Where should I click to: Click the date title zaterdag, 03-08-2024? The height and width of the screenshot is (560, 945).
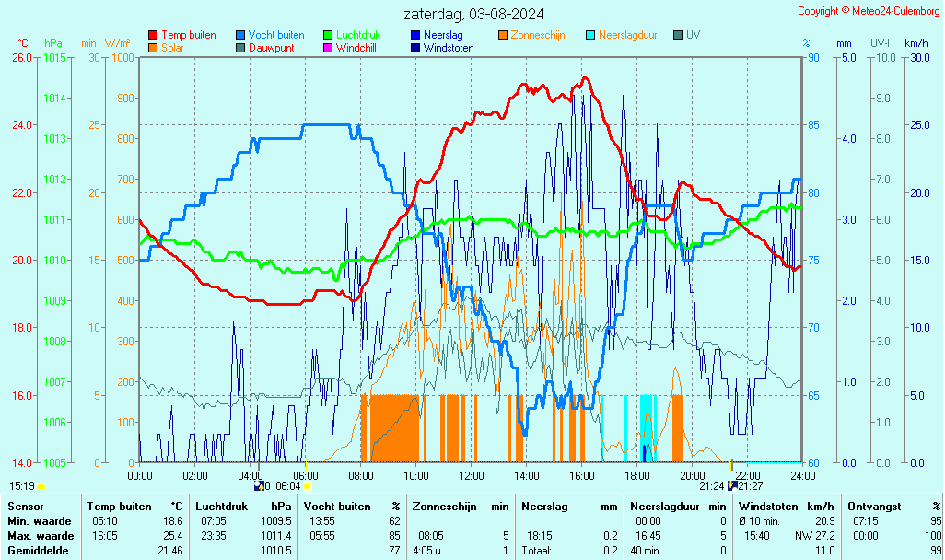pyautogui.click(x=472, y=14)
